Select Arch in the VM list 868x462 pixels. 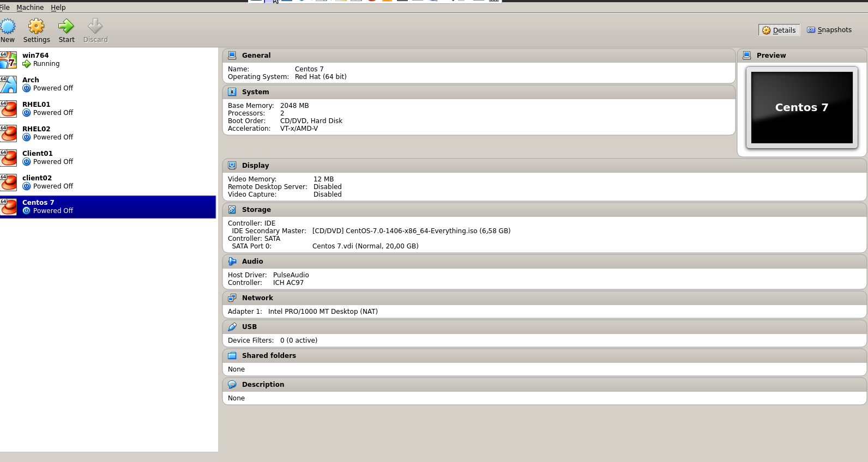[108, 84]
